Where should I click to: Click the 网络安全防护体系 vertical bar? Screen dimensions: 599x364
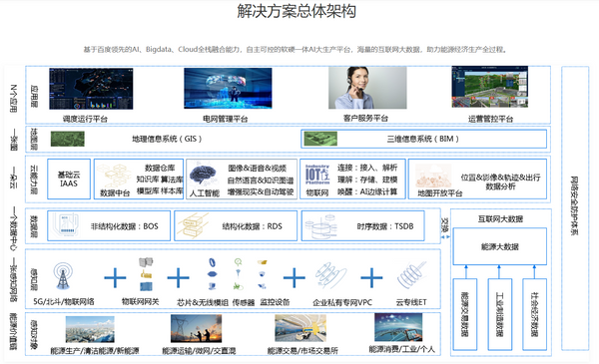pyautogui.click(x=575, y=208)
